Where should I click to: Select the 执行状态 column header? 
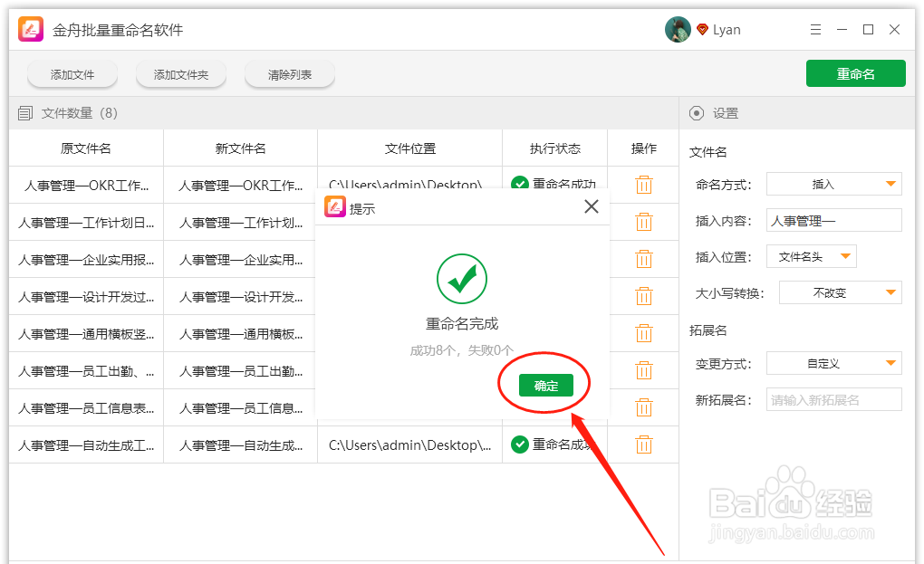click(553, 148)
